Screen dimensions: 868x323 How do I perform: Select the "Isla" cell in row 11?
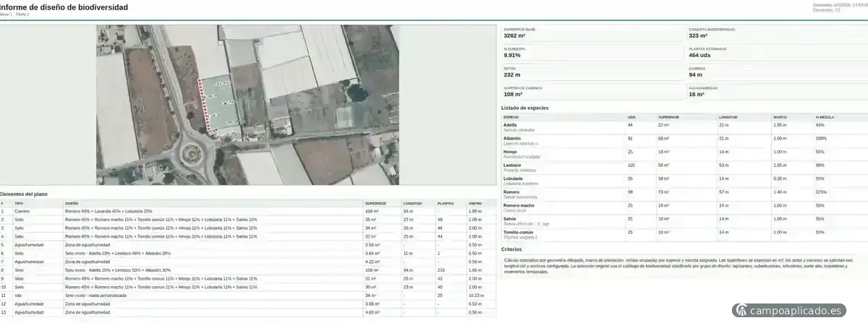(x=17, y=296)
